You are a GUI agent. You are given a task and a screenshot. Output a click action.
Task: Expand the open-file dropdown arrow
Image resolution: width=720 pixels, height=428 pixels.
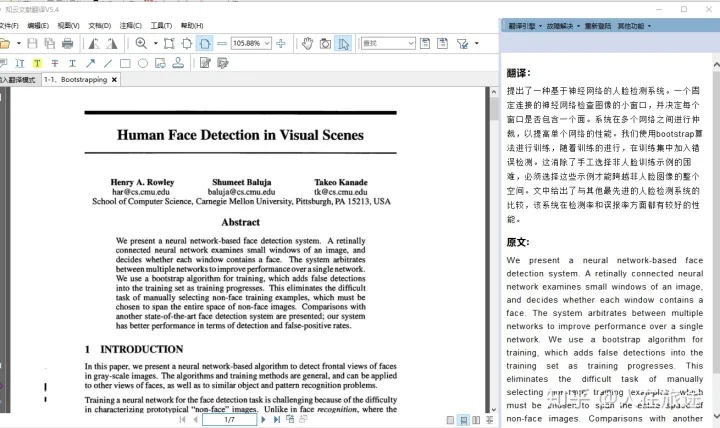coord(19,43)
